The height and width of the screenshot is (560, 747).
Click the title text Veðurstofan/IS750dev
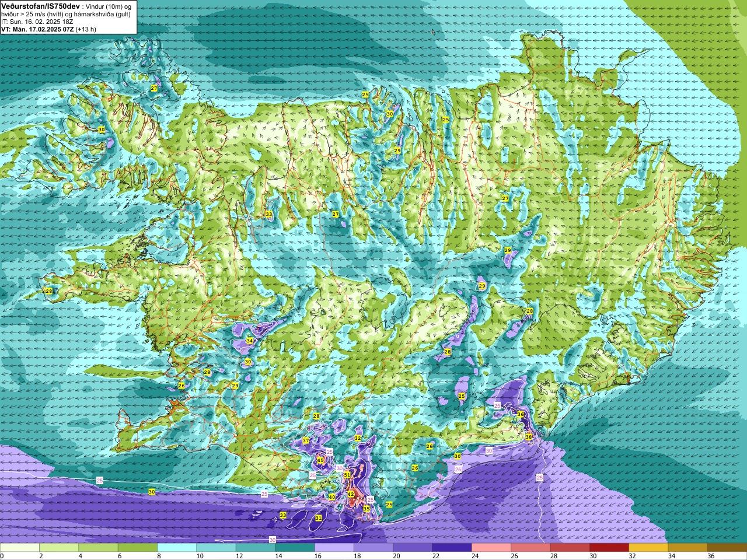[x=40, y=6]
